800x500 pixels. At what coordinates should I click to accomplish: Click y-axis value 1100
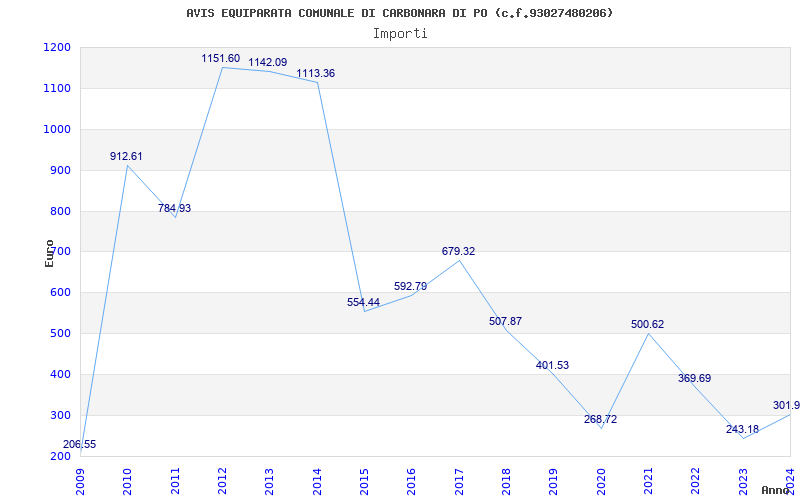(57, 88)
